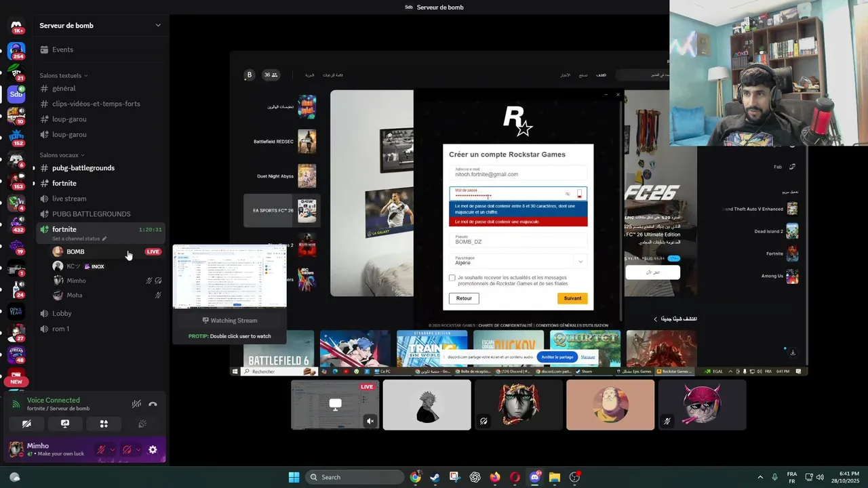Click the Sdb server icon
Image resolution: width=868 pixels, height=488 pixels.
[x=16, y=94]
